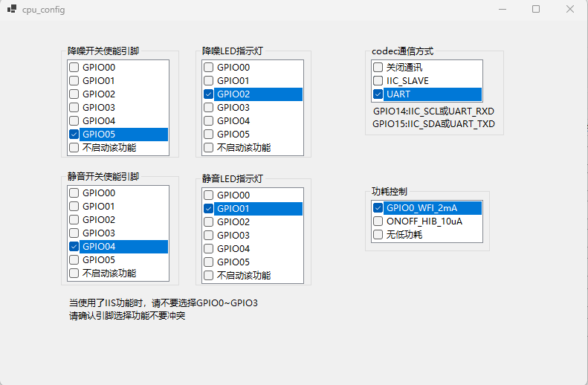Enable ONOFF_HIB_10uA power control
Image resolution: width=588 pixels, height=385 pixels.
tap(378, 221)
